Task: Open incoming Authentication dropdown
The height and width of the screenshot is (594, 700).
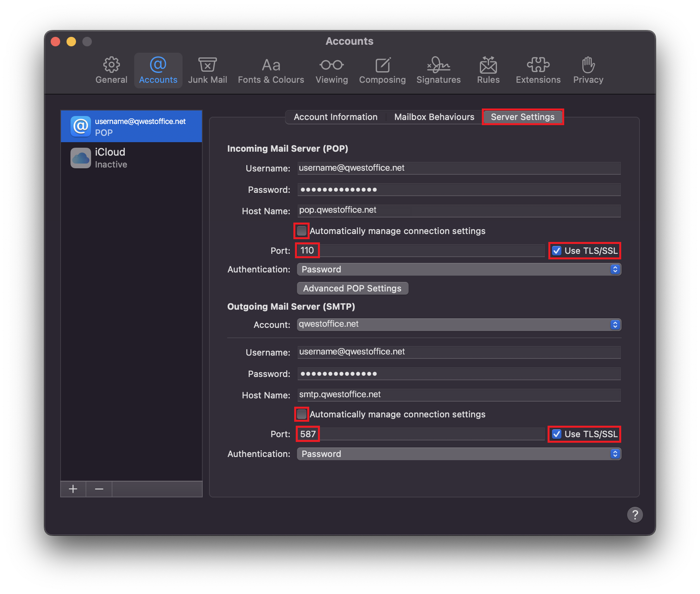Action: tap(458, 269)
